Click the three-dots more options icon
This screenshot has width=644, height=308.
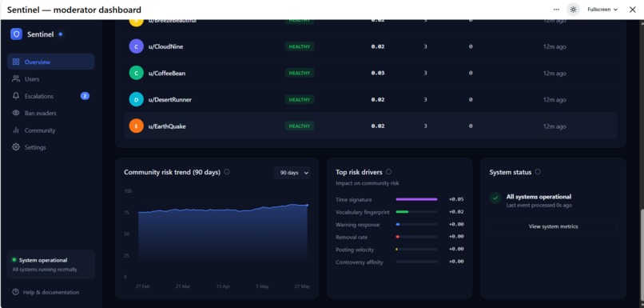click(556, 10)
